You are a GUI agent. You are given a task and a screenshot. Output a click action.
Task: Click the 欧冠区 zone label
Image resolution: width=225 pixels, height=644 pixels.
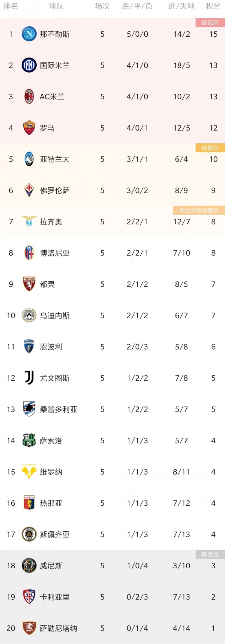pyautogui.click(x=210, y=23)
